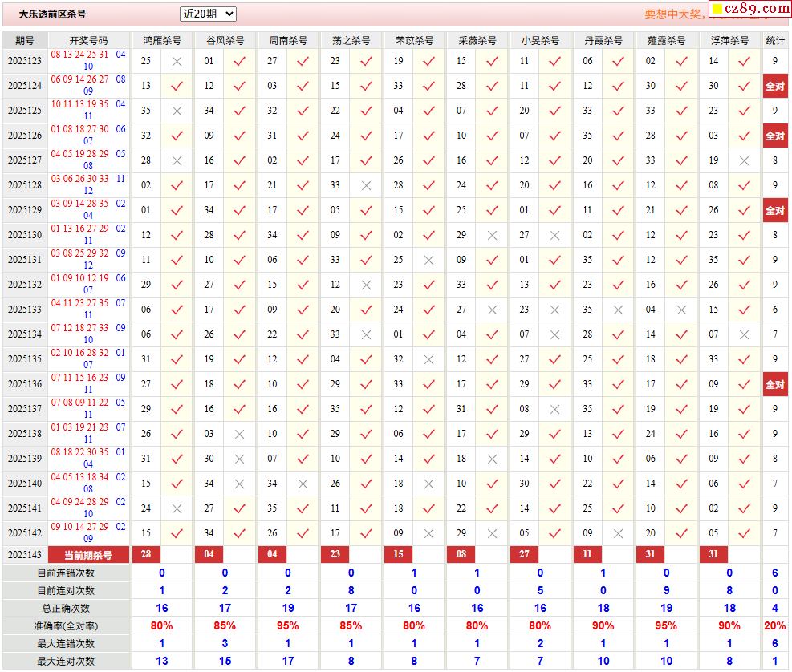The width and height of the screenshot is (792, 672).
Task: Click the 统计 column header
Action: [775, 40]
